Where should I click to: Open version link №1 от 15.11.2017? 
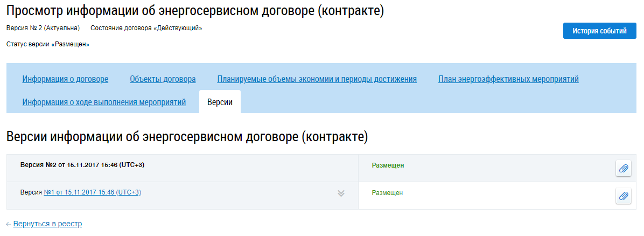[x=92, y=192]
